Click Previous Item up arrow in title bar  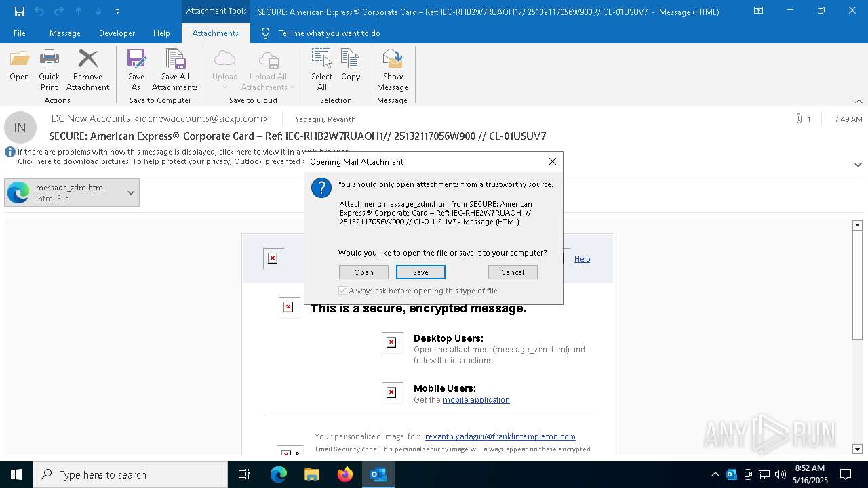(x=79, y=11)
